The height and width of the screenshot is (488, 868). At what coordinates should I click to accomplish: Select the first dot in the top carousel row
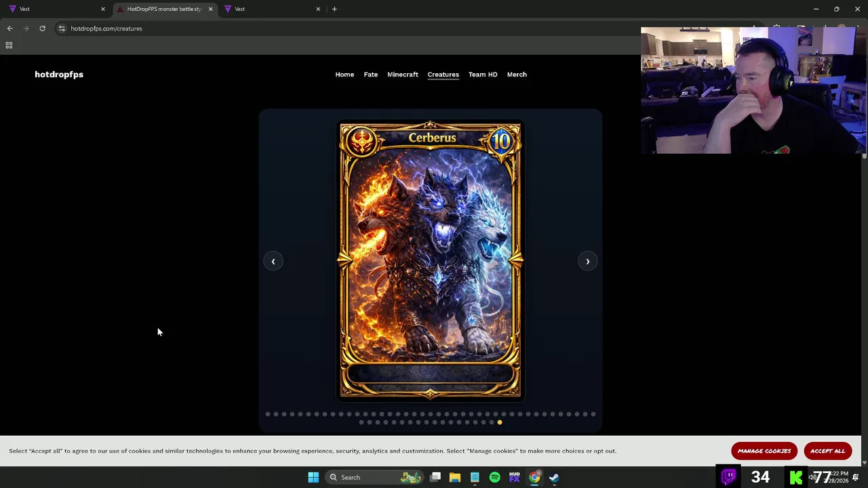268,414
